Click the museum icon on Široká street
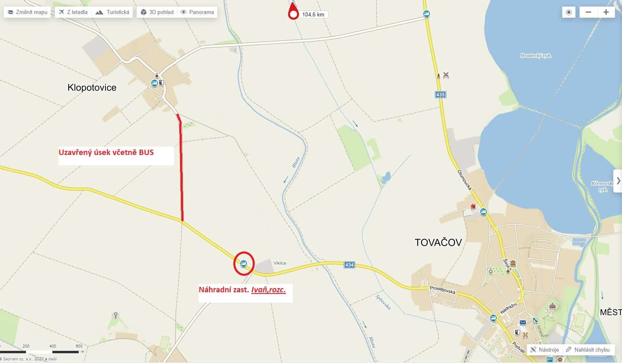The height and width of the screenshot is (364, 622). (513, 264)
